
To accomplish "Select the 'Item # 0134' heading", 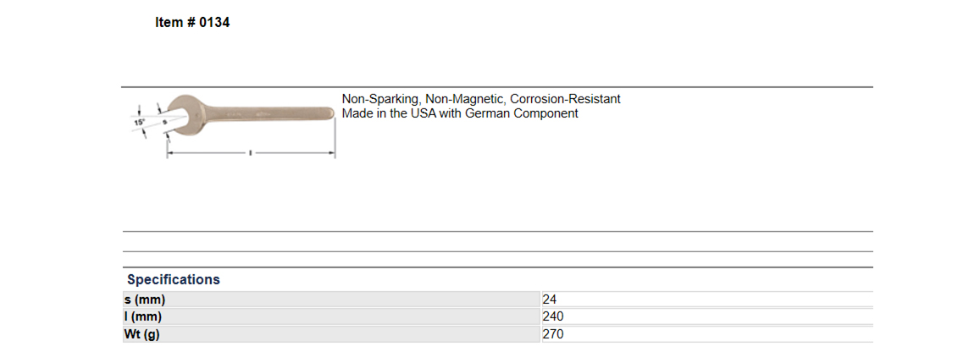I will click(x=192, y=23).
